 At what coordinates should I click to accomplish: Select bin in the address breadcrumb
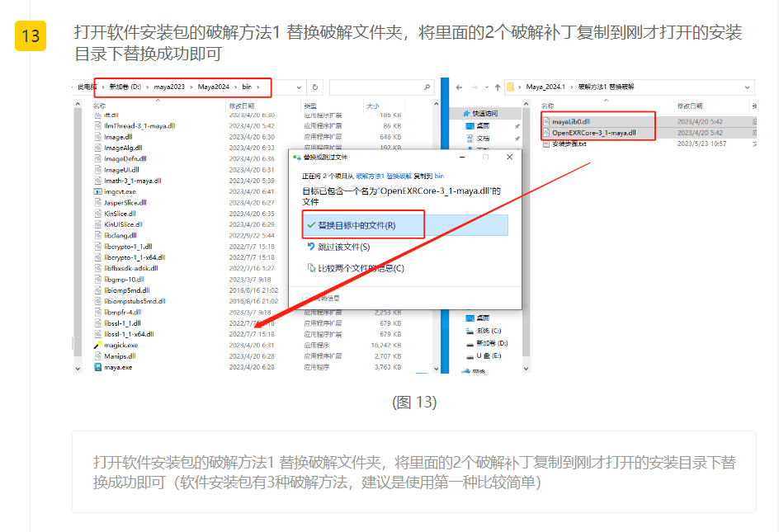247,87
